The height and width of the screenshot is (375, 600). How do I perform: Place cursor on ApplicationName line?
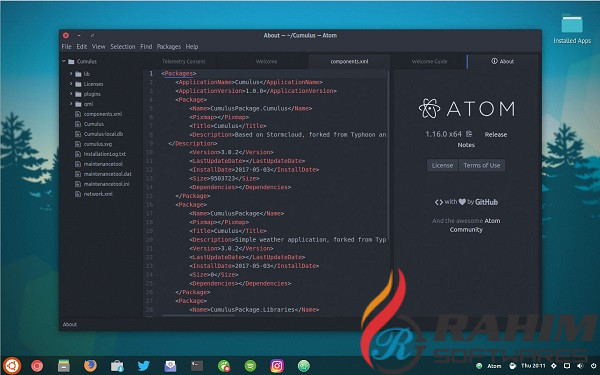point(249,82)
